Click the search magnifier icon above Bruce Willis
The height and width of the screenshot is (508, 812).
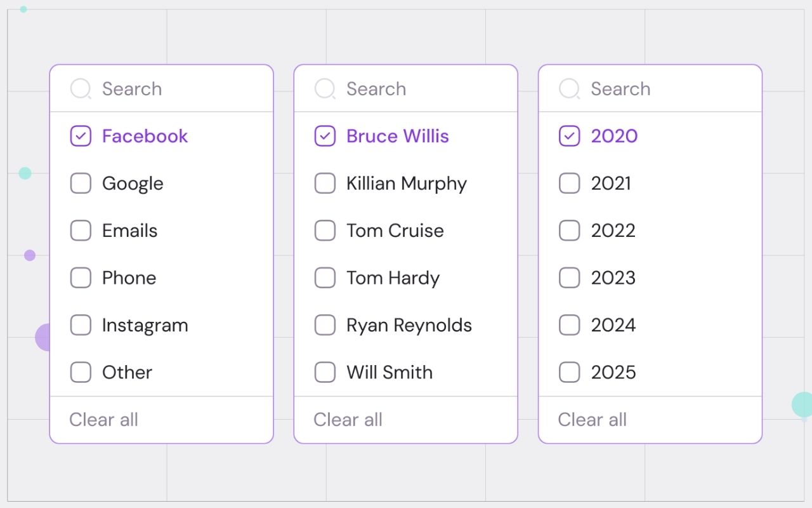click(325, 89)
